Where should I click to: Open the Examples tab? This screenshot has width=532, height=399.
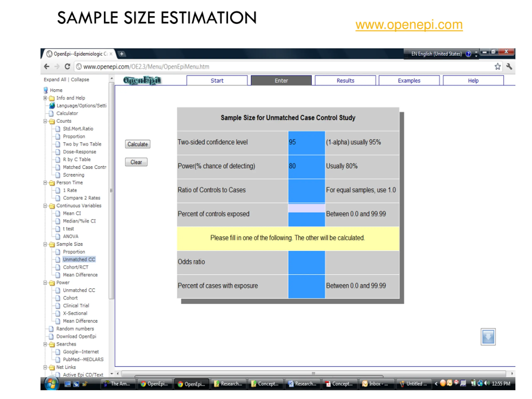tap(409, 81)
